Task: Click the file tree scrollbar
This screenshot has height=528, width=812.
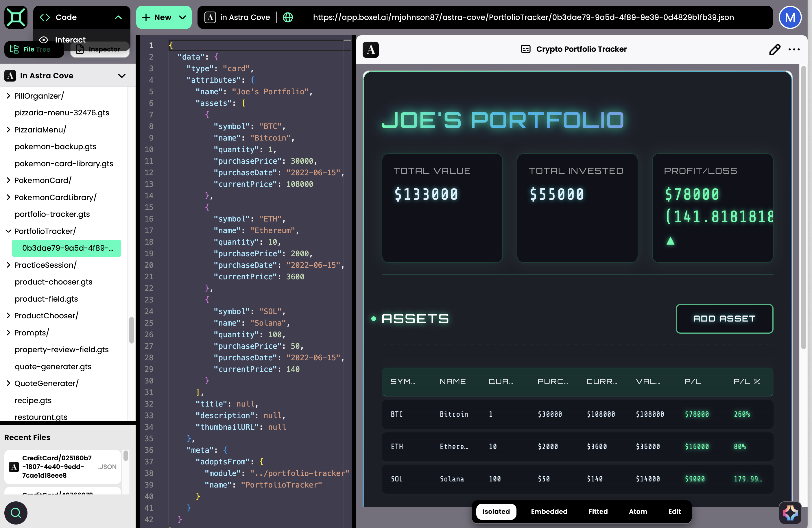Action: pyautogui.click(x=131, y=330)
